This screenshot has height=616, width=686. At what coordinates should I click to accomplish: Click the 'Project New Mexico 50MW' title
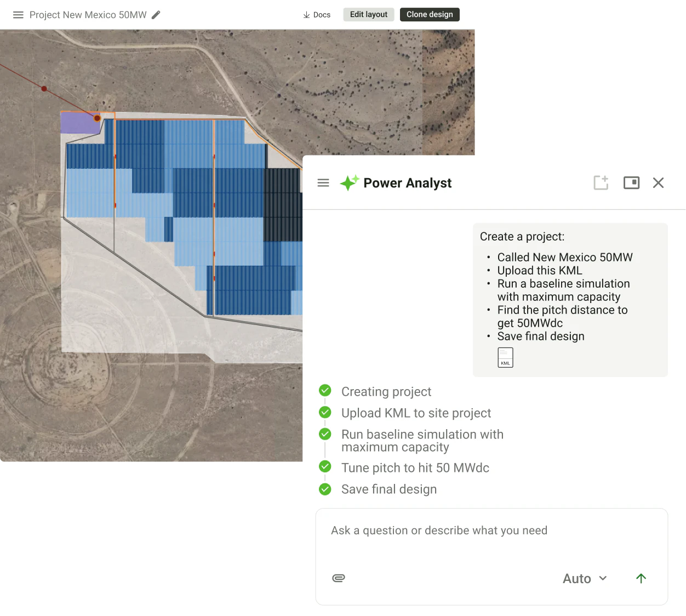click(x=88, y=15)
